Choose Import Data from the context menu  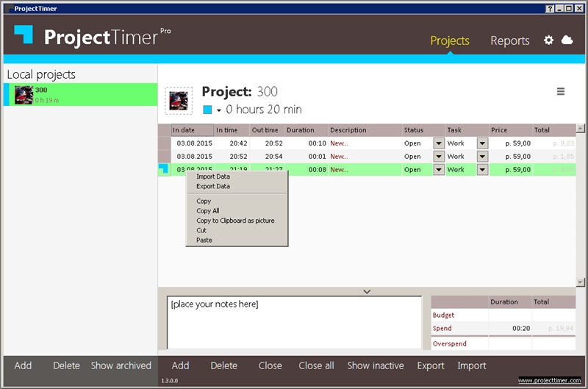point(213,176)
